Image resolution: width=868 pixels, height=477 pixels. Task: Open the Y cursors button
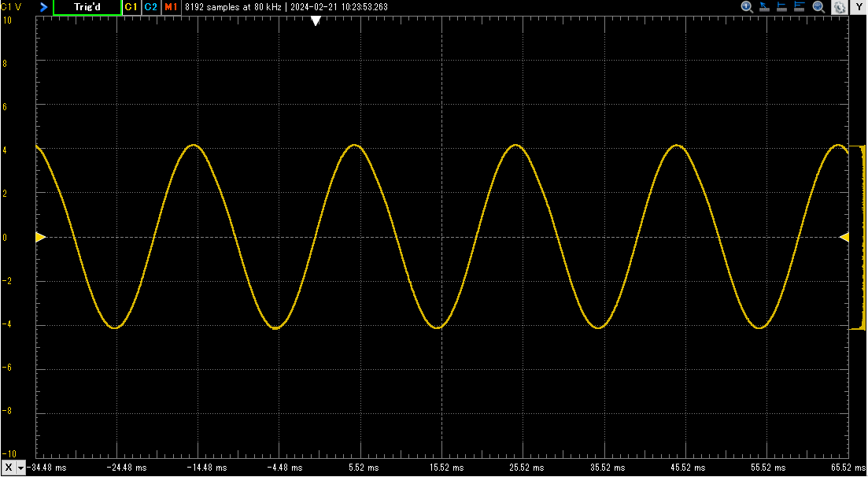click(x=859, y=7)
